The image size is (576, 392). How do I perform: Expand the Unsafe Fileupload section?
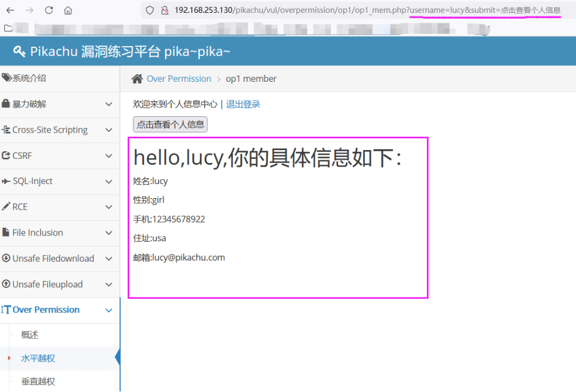(x=108, y=285)
